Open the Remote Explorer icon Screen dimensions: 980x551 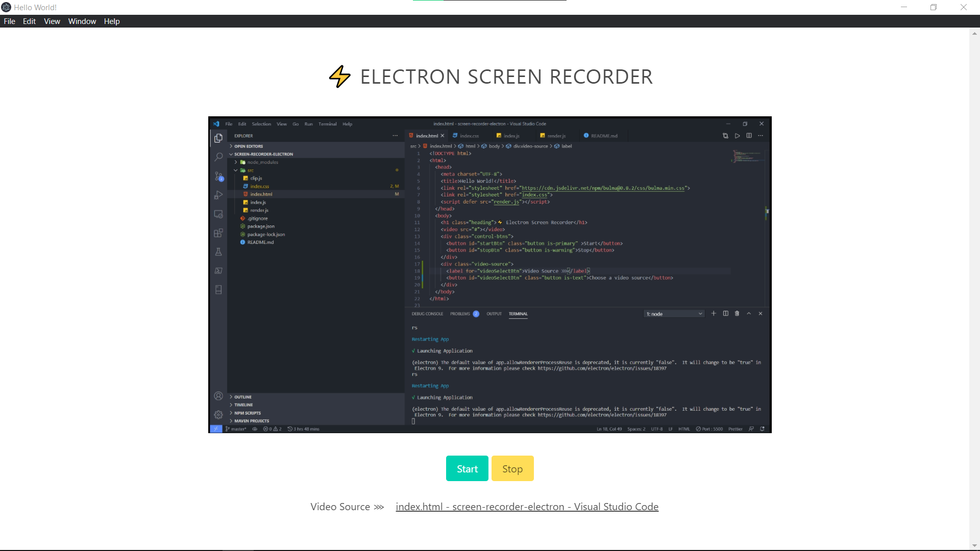click(x=218, y=214)
